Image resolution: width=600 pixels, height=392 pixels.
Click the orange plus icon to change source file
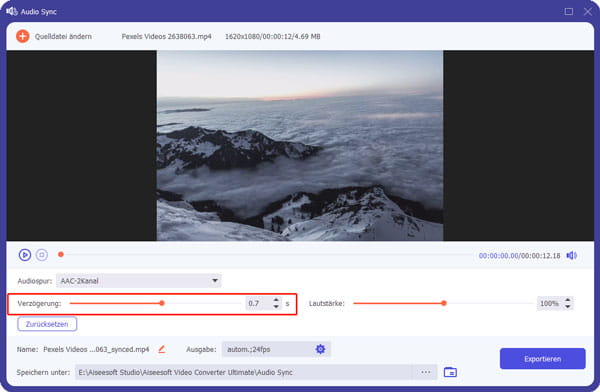(x=23, y=36)
